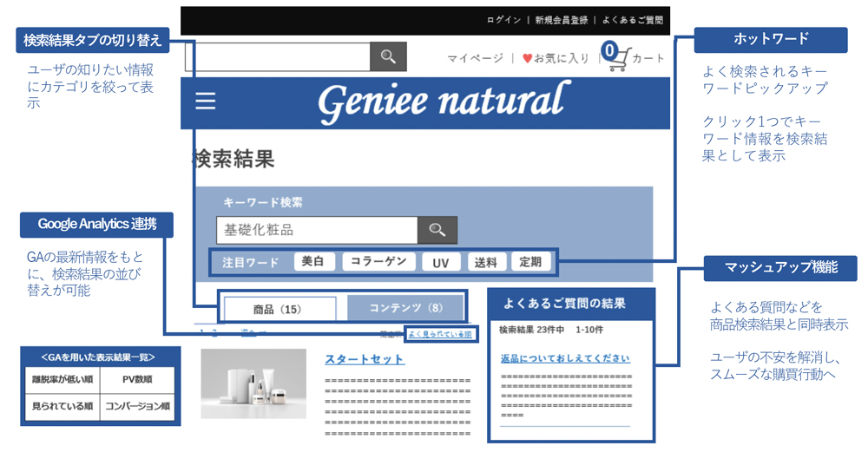868x452 pixels.
Task: Click the コンバージョン順 cell
Action: coord(137,407)
